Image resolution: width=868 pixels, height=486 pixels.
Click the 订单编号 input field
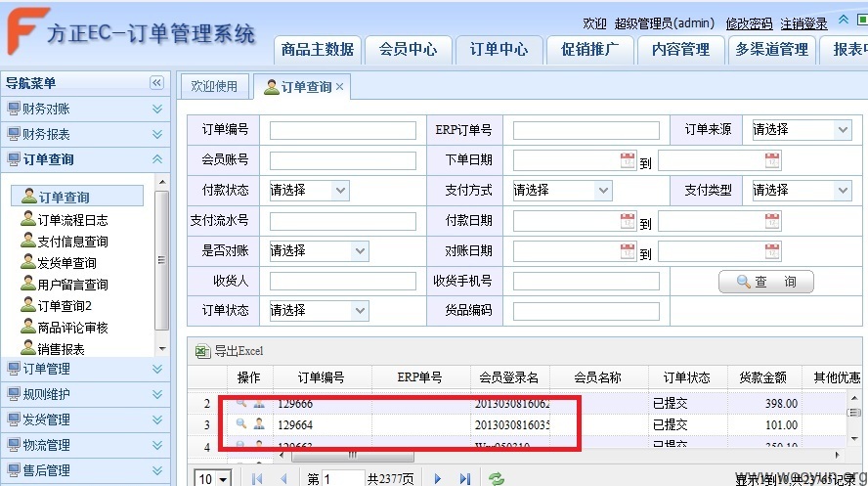pos(343,131)
